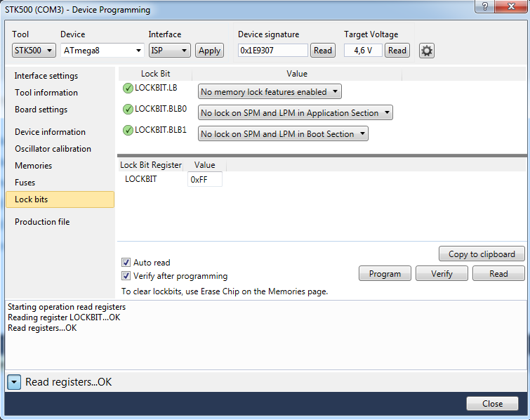Open the Interface dropdown showing ISP
The height and width of the screenshot is (420, 530).
click(x=170, y=51)
